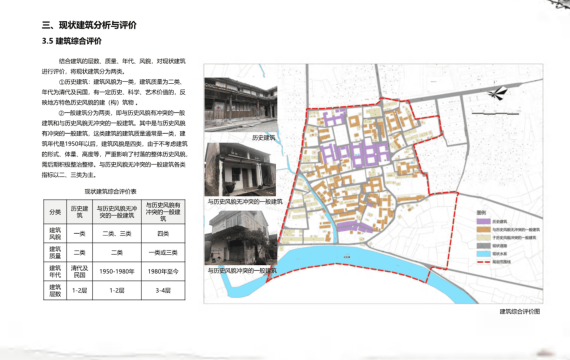Click the 四类 cell

click(x=163, y=233)
